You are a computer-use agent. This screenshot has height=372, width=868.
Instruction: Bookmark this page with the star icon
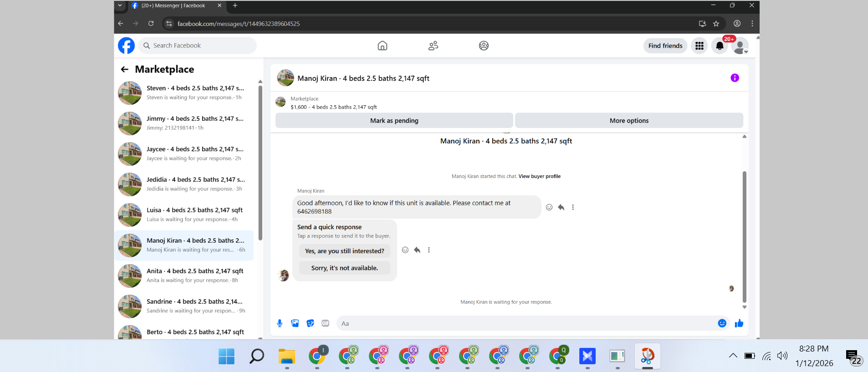coord(716,24)
